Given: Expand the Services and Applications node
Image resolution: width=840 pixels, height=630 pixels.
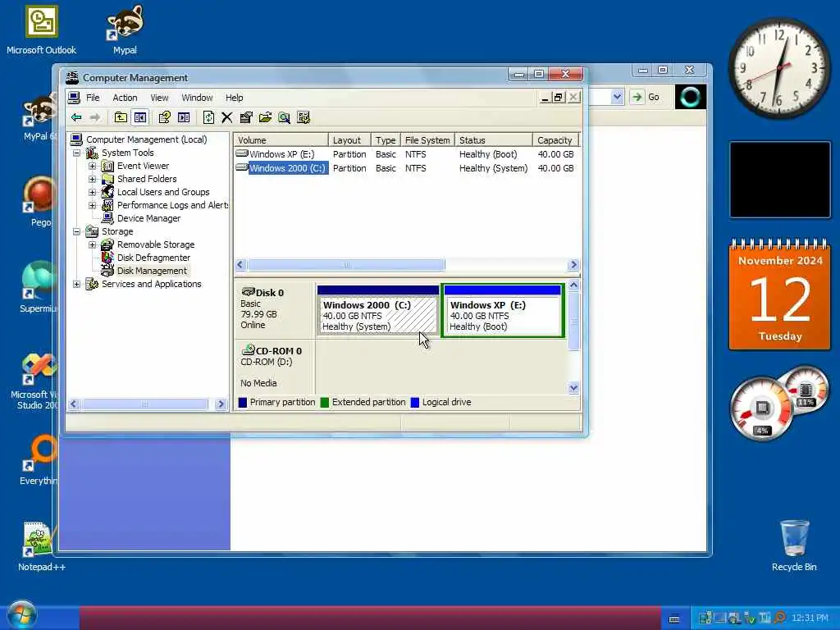Looking at the screenshot, I should tap(76, 284).
